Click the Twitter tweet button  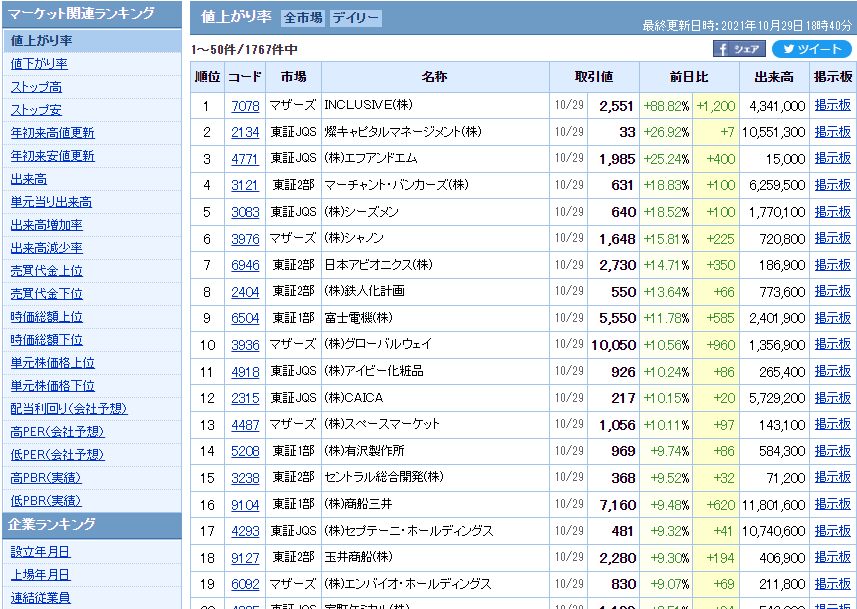click(812, 49)
